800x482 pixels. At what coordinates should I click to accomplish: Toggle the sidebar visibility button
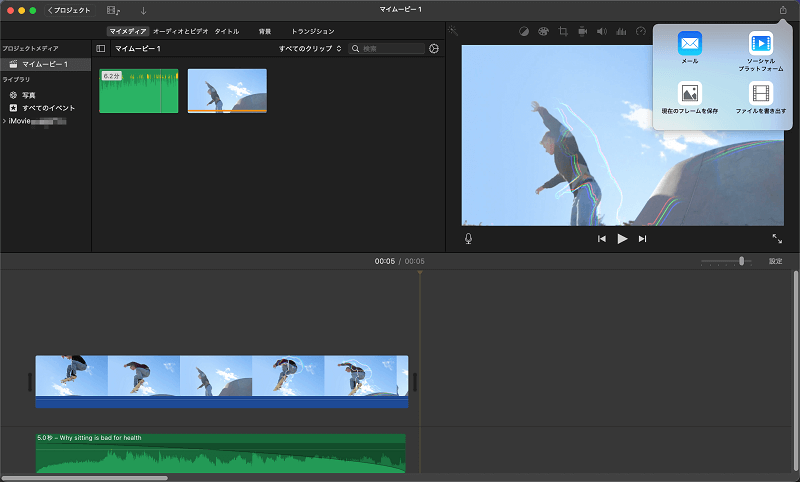(100, 48)
